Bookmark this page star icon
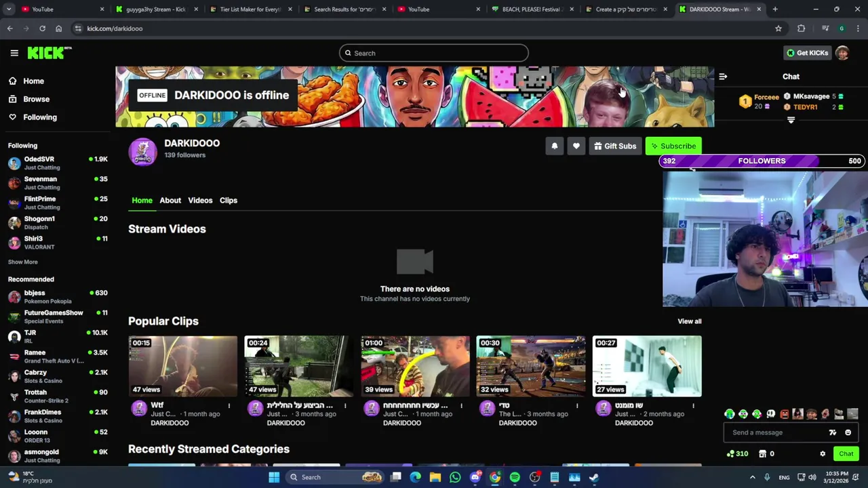 pyautogui.click(x=778, y=28)
